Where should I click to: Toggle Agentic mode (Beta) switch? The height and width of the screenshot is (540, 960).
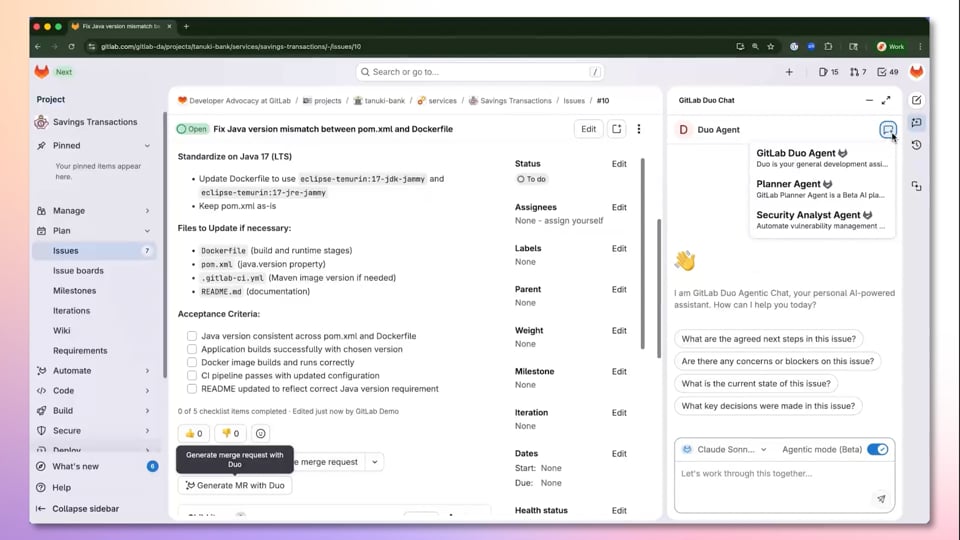click(x=877, y=449)
